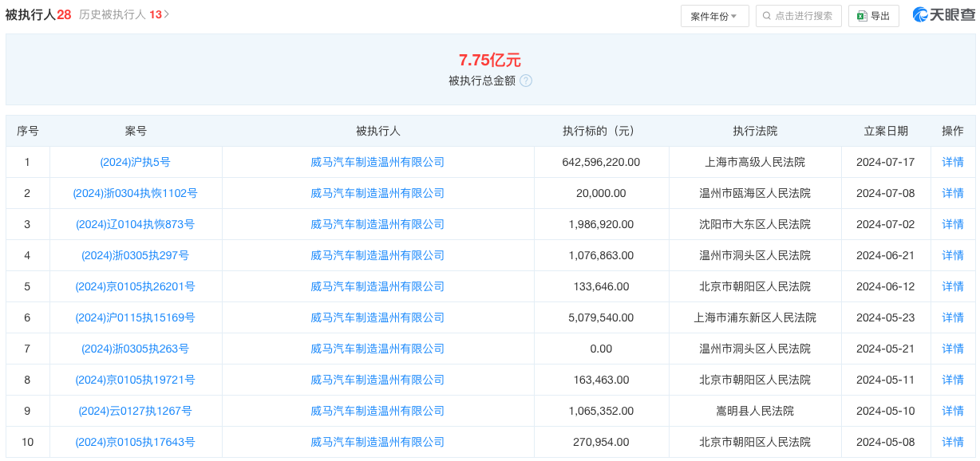
Task: Open 详情 for row dated 2024-07-08
Action: 953,193
